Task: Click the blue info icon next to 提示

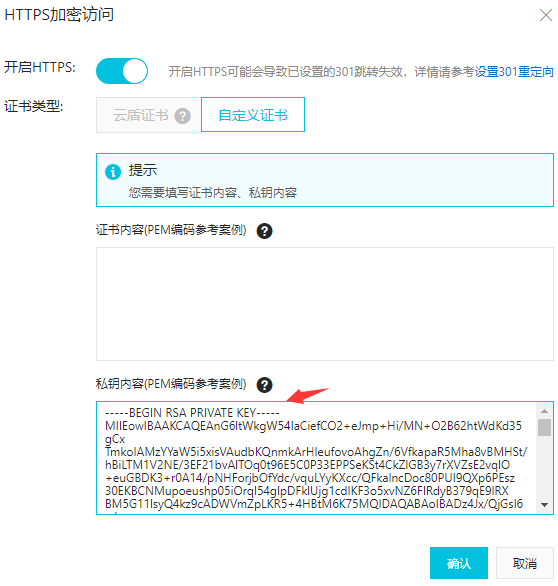Action: (x=113, y=172)
